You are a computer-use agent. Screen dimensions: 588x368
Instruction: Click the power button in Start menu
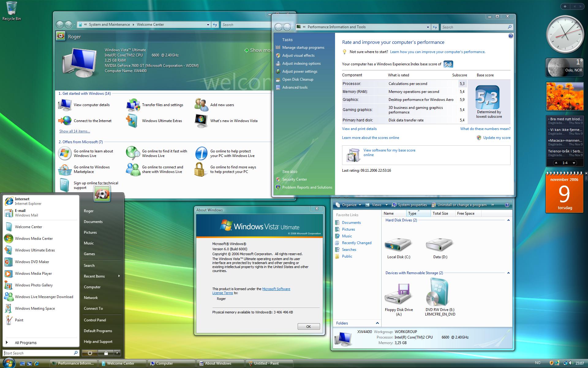90,353
